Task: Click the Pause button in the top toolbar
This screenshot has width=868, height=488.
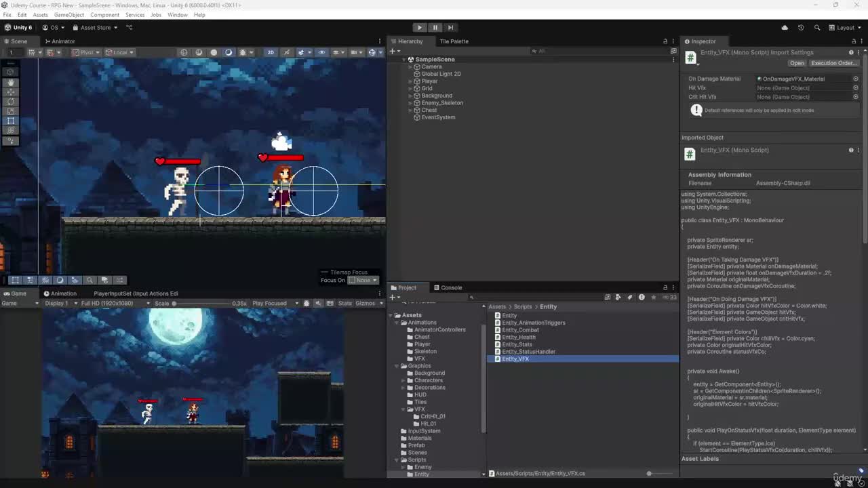Action: 435,28
